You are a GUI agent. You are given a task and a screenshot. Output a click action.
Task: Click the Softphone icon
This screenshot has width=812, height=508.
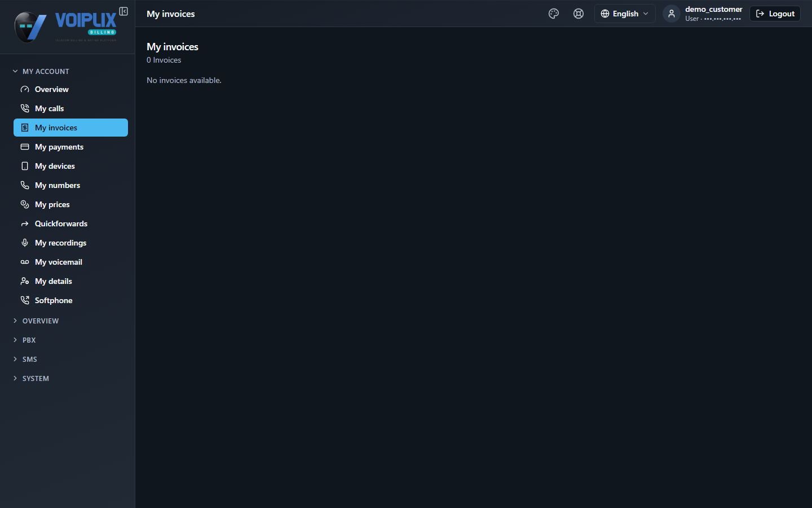[25, 300]
